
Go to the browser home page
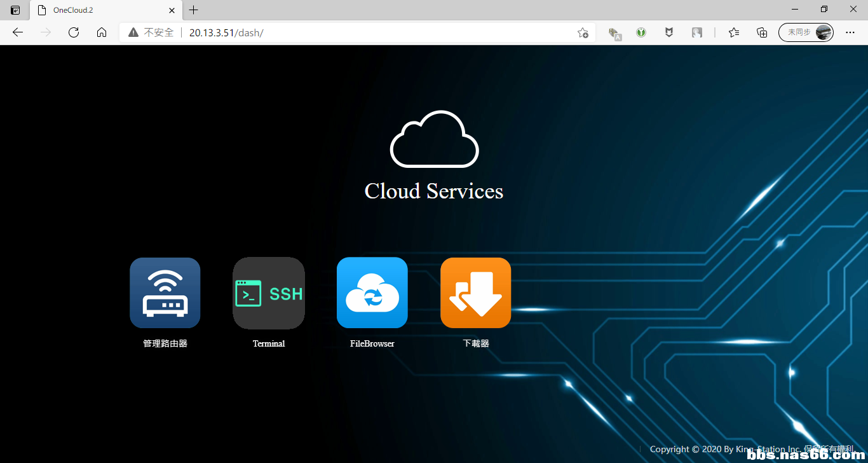coord(102,32)
